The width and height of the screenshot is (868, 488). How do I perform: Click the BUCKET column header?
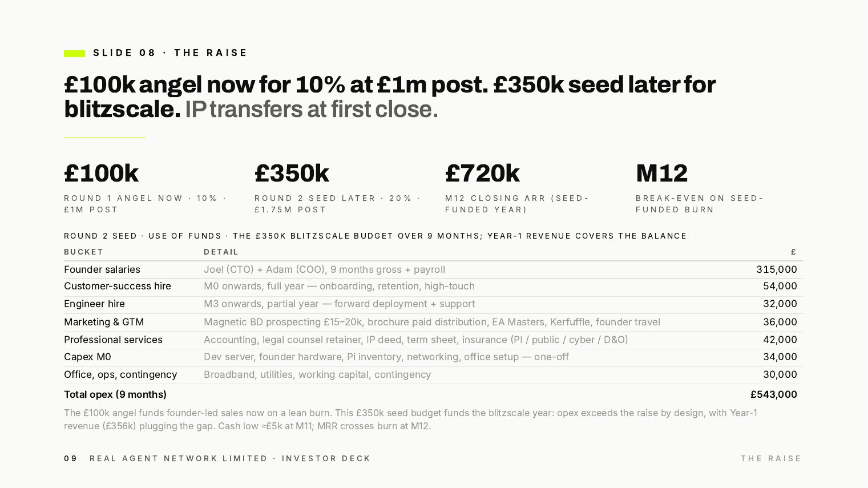84,252
